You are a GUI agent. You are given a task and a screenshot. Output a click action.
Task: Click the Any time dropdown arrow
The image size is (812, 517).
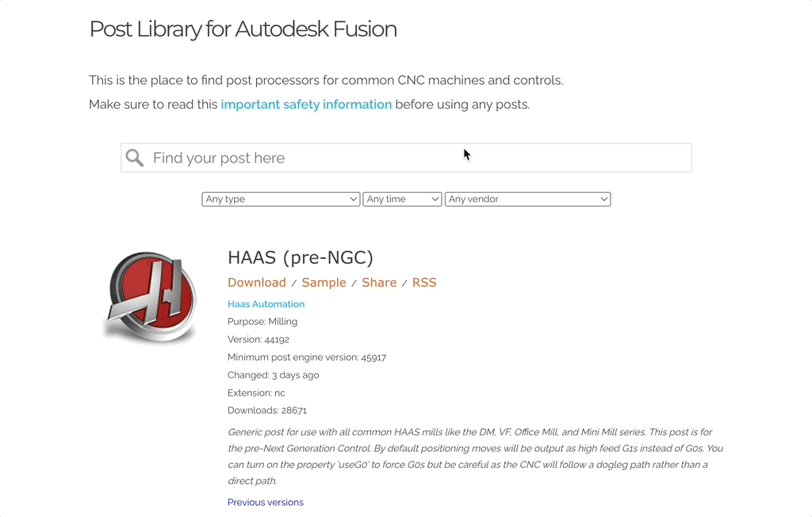click(x=435, y=199)
